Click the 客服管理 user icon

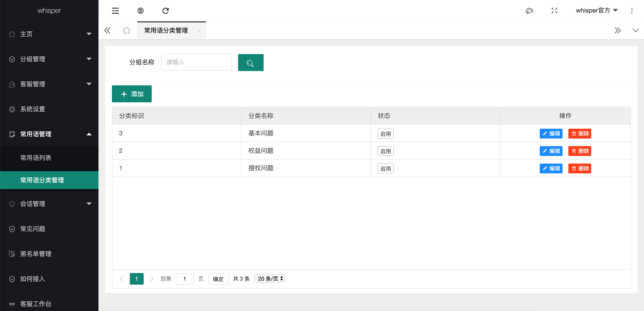click(x=12, y=84)
